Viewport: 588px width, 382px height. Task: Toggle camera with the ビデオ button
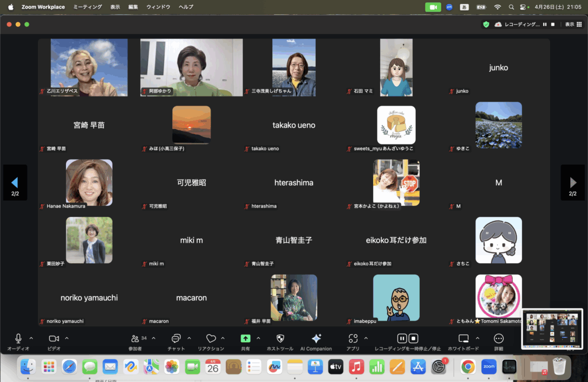point(54,339)
